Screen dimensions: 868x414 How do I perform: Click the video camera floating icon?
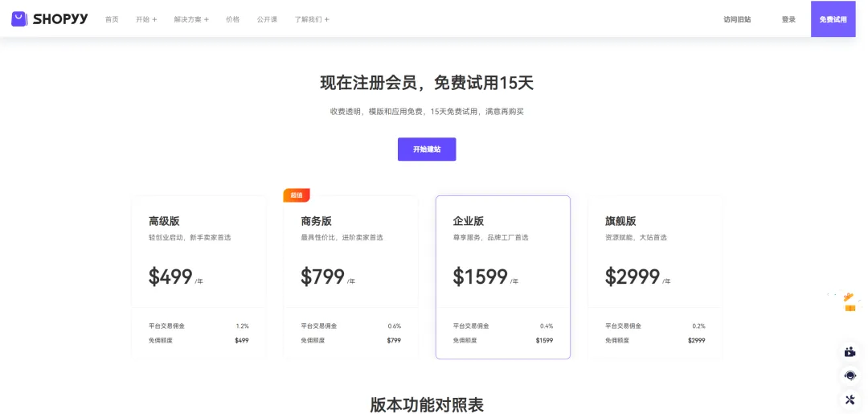(850, 351)
